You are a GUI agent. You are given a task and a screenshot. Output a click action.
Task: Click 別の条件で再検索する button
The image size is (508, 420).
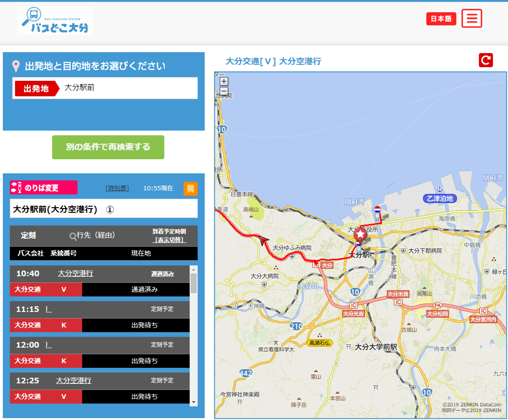tap(108, 147)
